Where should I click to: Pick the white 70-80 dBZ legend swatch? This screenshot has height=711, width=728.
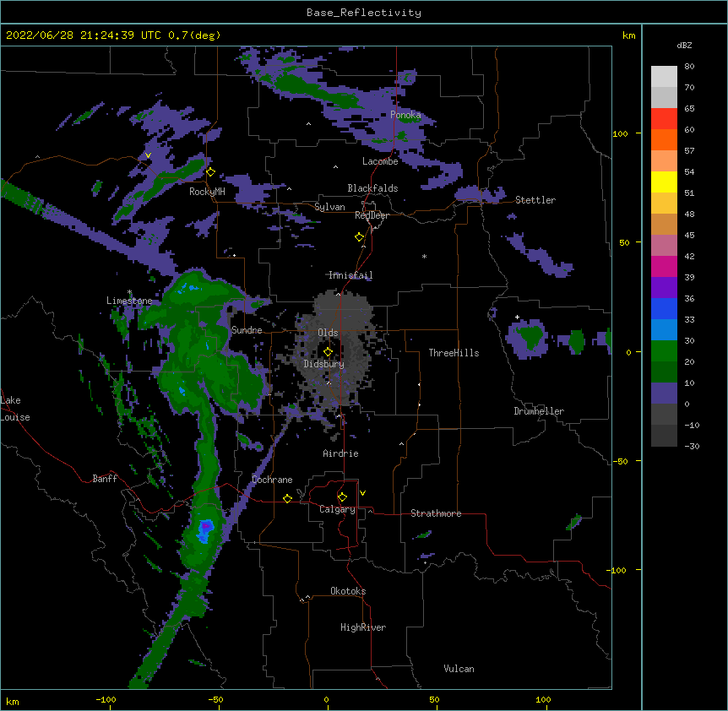click(x=664, y=77)
